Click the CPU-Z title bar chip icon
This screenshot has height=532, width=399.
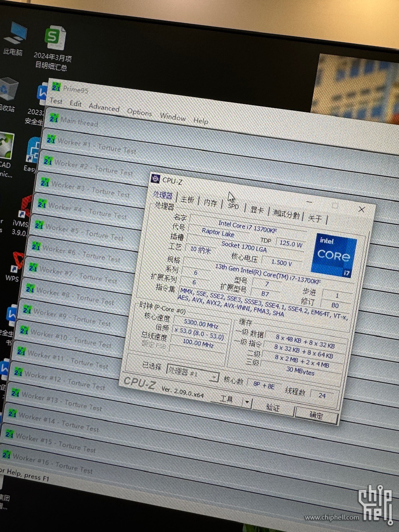coord(156,179)
